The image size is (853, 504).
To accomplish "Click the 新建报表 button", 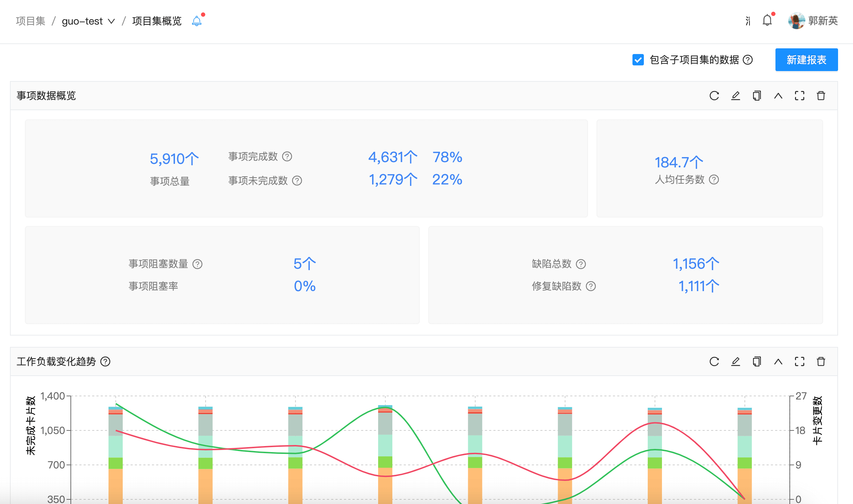I will [x=806, y=60].
